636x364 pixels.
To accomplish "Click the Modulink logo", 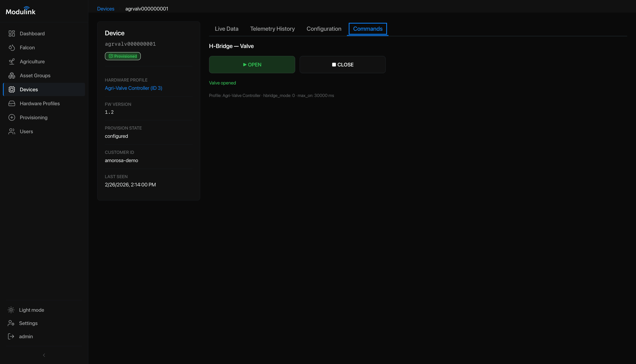I will [x=20, y=11].
